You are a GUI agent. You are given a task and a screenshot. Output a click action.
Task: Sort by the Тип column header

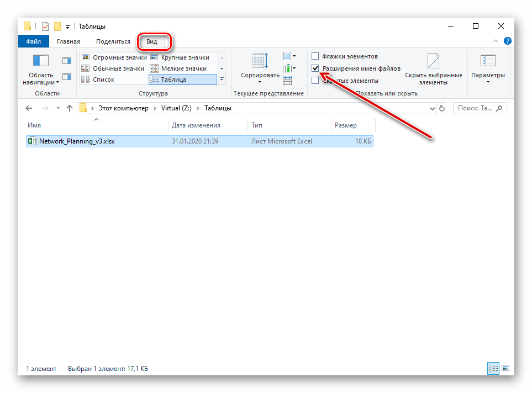pyautogui.click(x=289, y=125)
